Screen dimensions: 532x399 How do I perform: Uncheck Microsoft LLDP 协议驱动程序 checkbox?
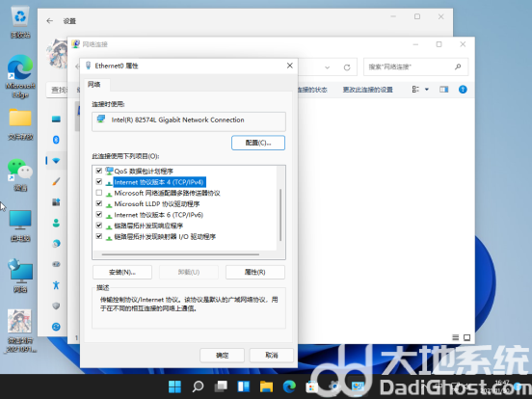pos(99,203)
